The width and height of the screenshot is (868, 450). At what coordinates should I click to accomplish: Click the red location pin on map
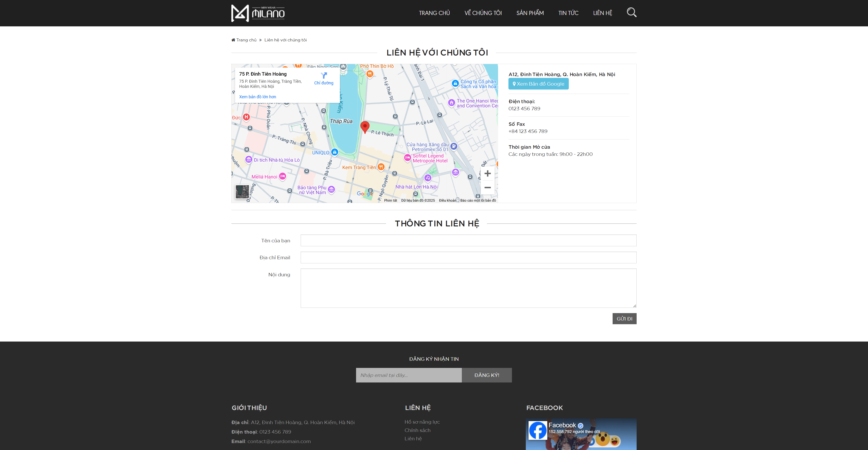pyautogui.click(x=365, y=127)
